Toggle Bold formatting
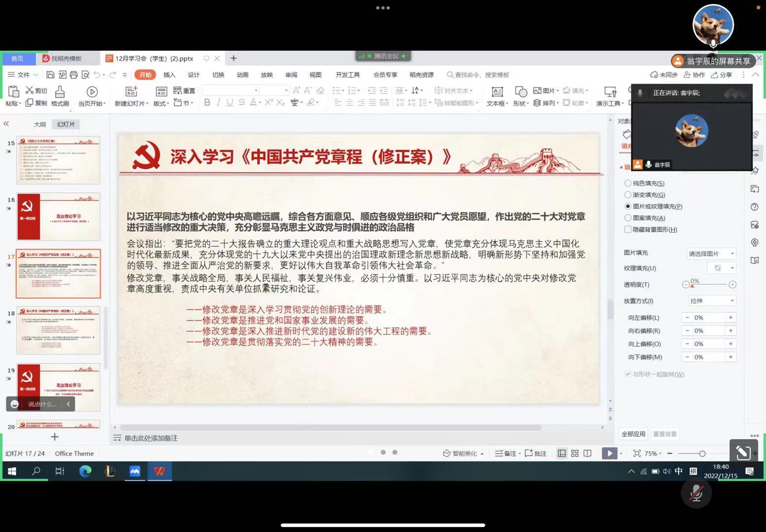Image resolution: width=766 pixels, height=532 pixels. 207,102
